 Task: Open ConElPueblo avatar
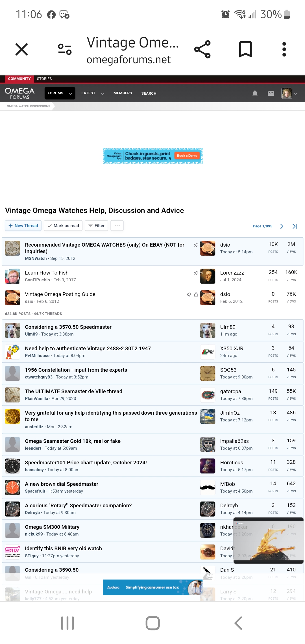tap(12, 276)
